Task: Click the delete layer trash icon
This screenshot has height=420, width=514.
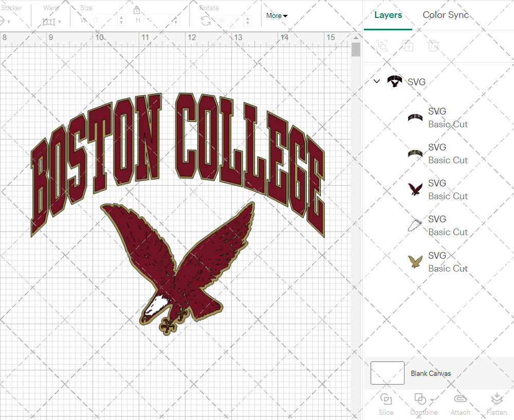Action: 433,46
